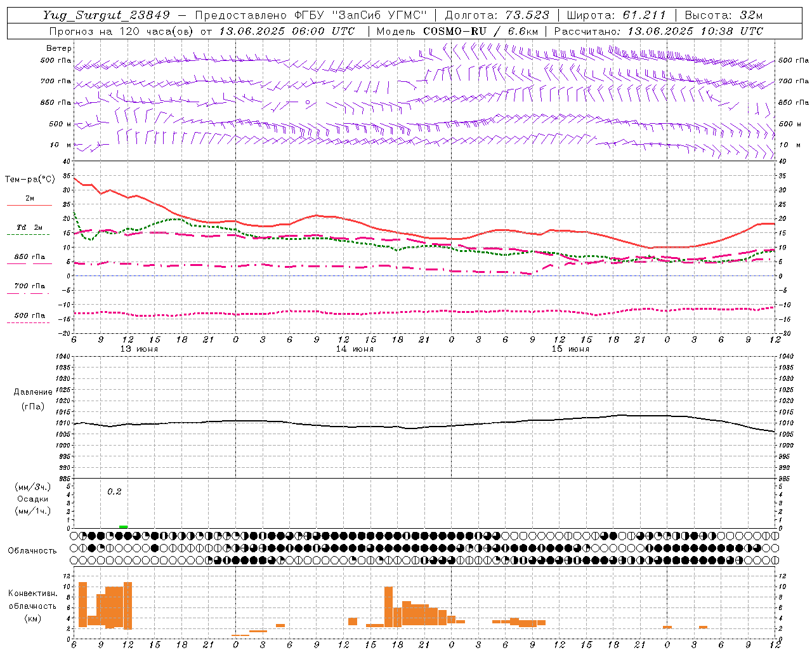Click the Тем-ра(°C) panel label

tap(30, 180)
